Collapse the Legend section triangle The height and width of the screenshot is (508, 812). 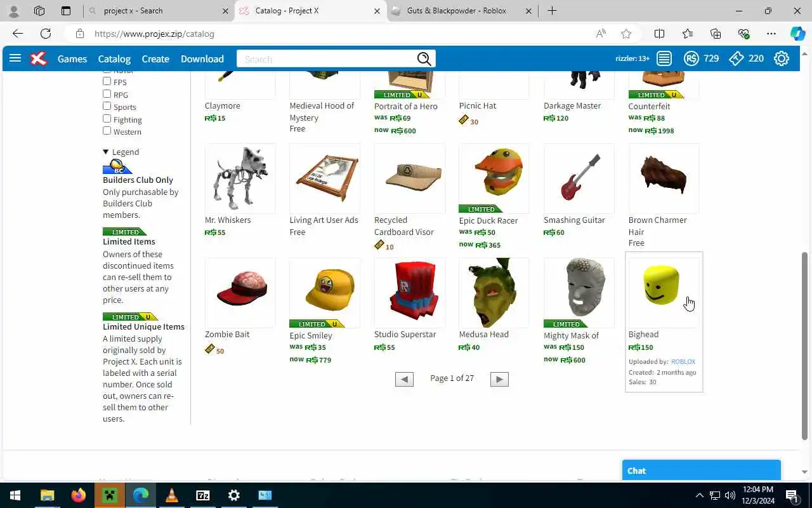pos(106,152)
